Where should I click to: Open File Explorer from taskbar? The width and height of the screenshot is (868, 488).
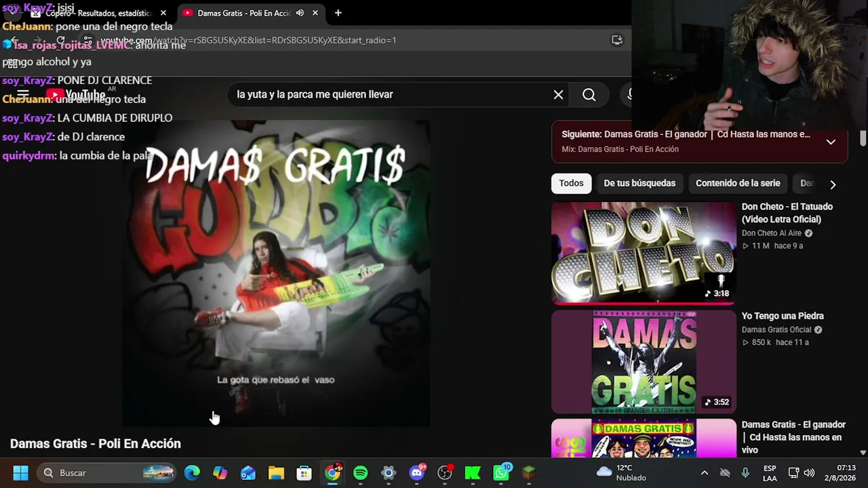tap(276, 472)
